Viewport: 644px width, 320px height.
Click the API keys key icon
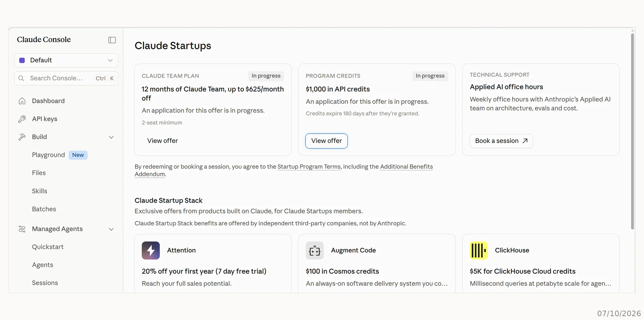(x=22, y=119)
